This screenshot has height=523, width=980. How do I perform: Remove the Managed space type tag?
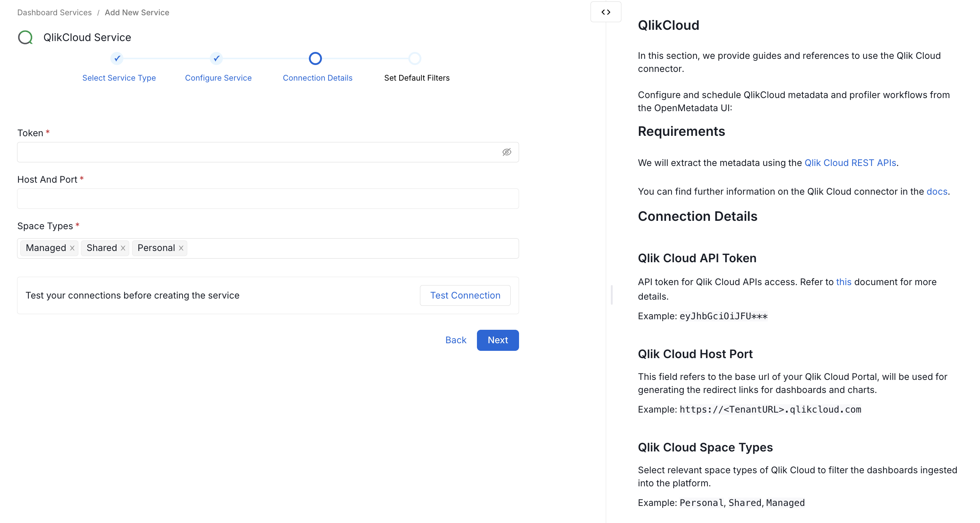[72, 248]
